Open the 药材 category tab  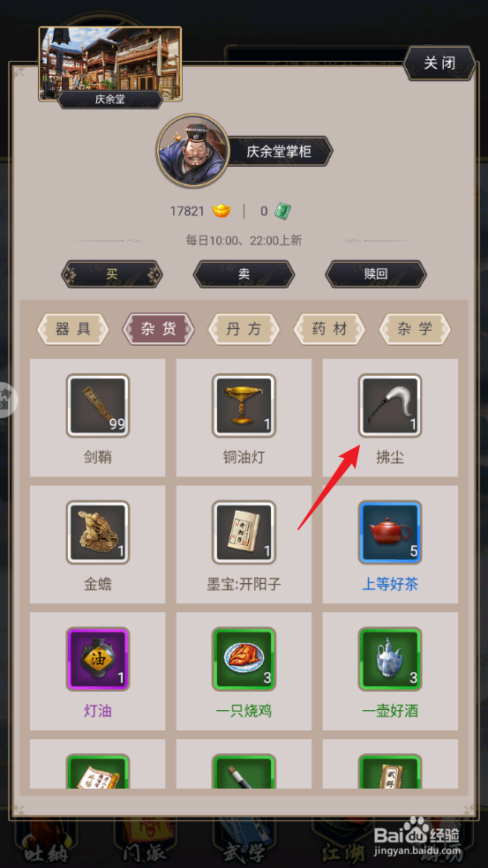tap(329, 329)
